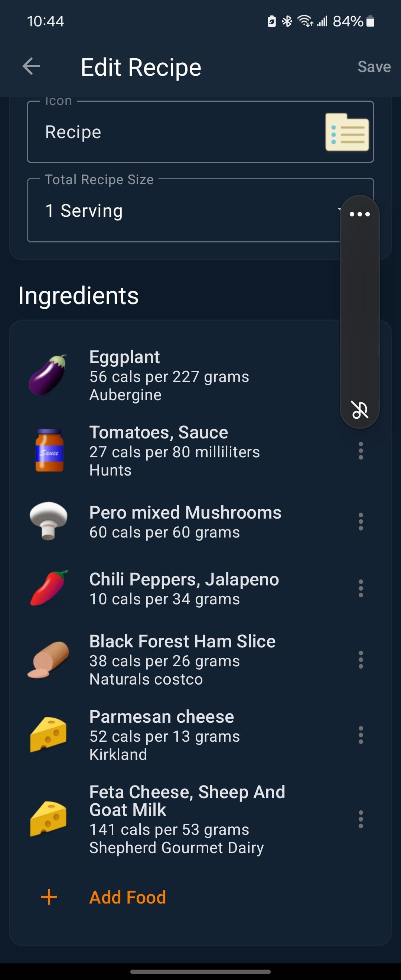
Task: Open Feta Cheese three-dot menu
Action: 361,819
